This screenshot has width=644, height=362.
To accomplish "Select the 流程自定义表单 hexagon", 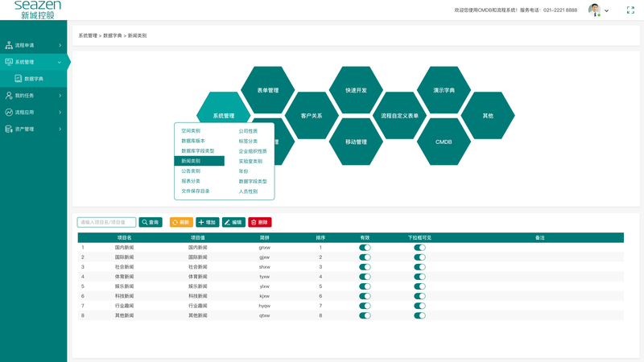I will click(x=399, y=116).
